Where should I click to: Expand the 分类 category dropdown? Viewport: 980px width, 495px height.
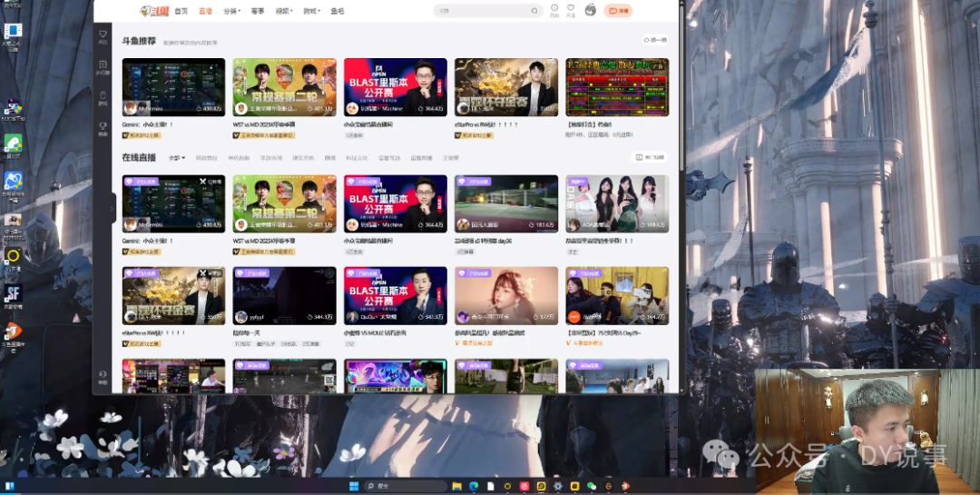(231, 11)
